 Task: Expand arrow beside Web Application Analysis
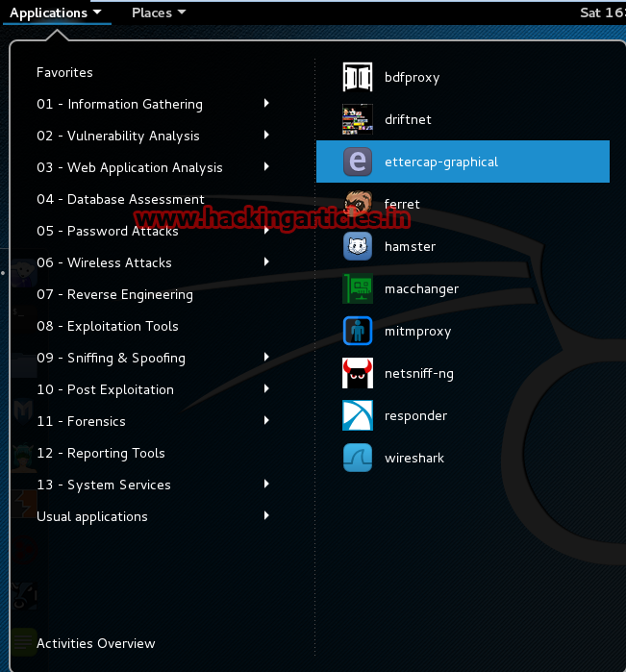pos(266,166)
